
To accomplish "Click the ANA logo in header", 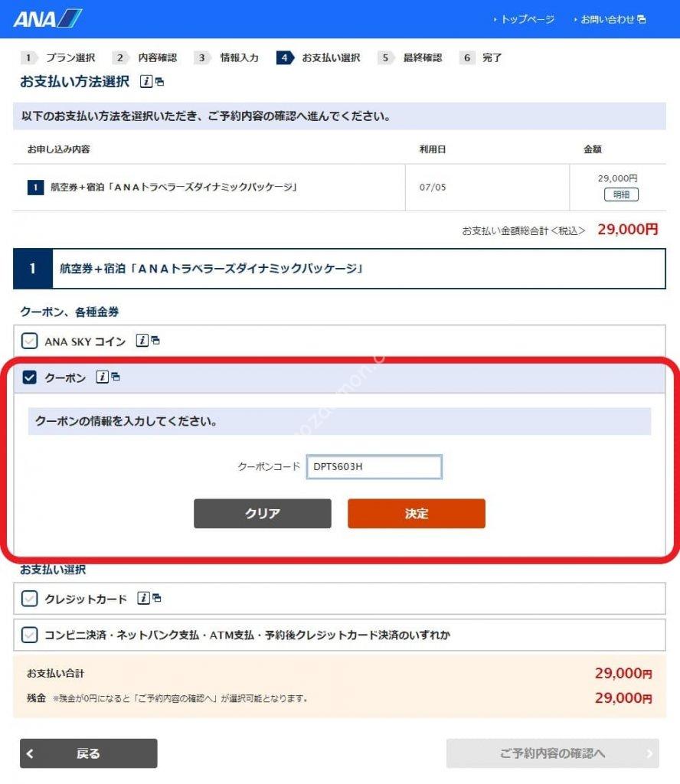I will pos(47,18).
